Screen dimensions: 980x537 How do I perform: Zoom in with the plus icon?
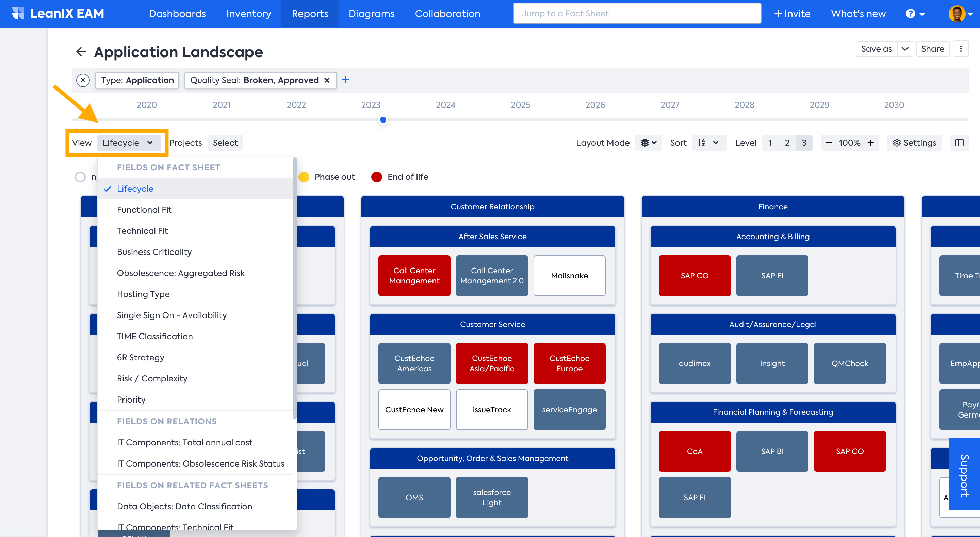tap(870, 143)
